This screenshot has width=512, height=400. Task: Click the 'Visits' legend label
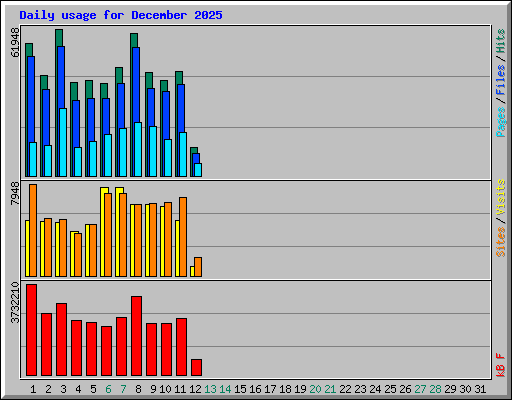pyautogui.click(x=500, y=197)
